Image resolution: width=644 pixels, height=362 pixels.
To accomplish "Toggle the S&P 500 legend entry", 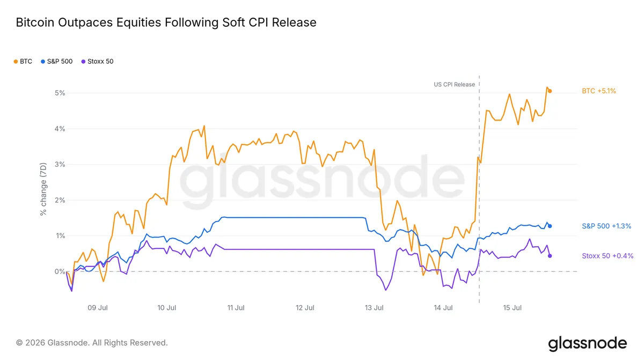I will point(56,61).
